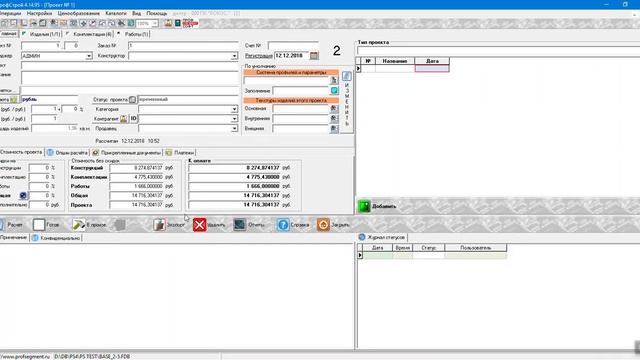
Task: Click the Рассчитан 12.12.2018 10:52 text
Action: tap(127, 141)
